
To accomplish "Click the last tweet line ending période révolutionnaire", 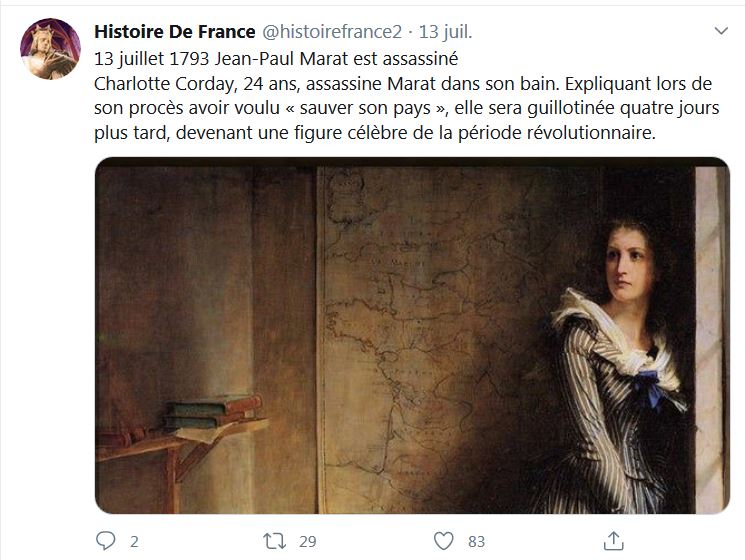I will (x=375, y=133).
